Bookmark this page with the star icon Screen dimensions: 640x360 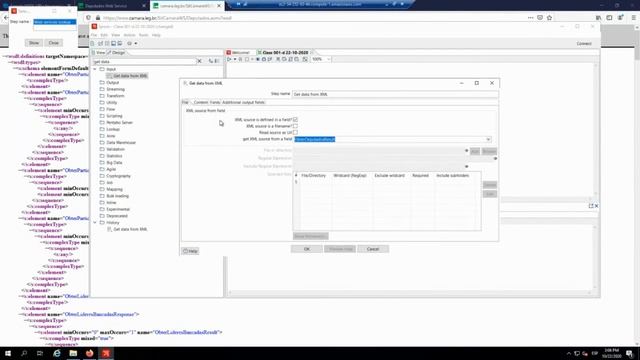pos(549,18)
